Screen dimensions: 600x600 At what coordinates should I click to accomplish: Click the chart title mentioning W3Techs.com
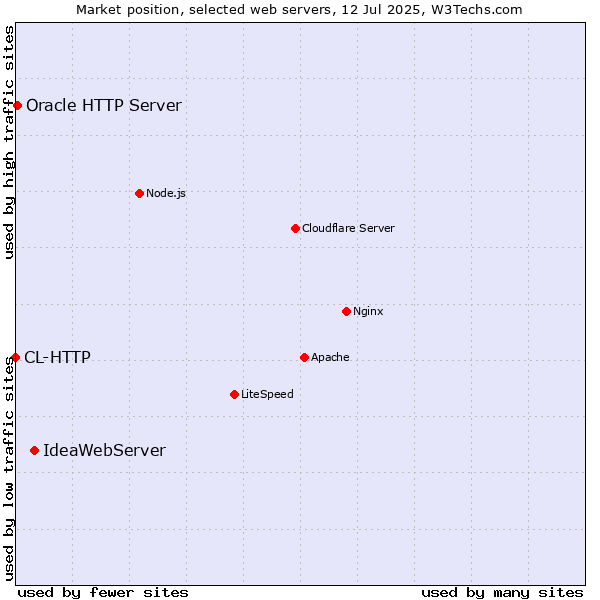(299, 10)
